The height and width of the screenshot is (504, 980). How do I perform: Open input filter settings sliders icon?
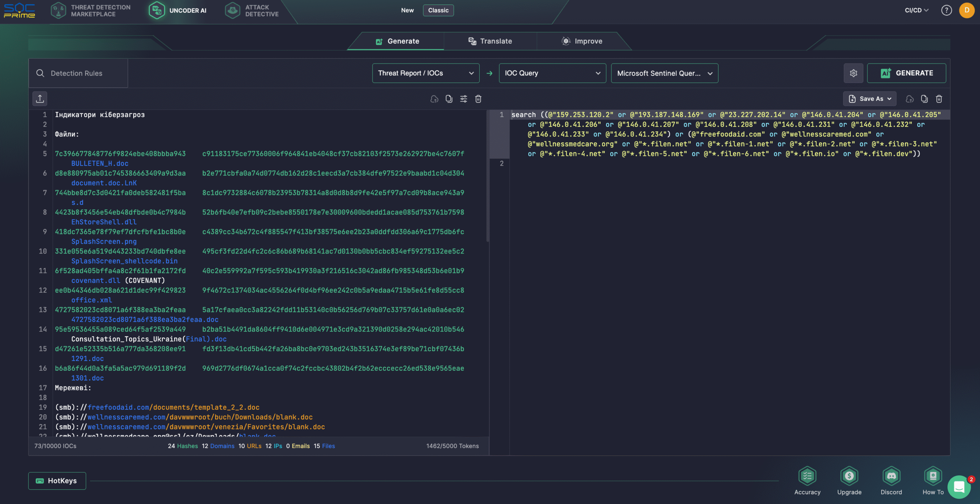(x=464, y=99)
